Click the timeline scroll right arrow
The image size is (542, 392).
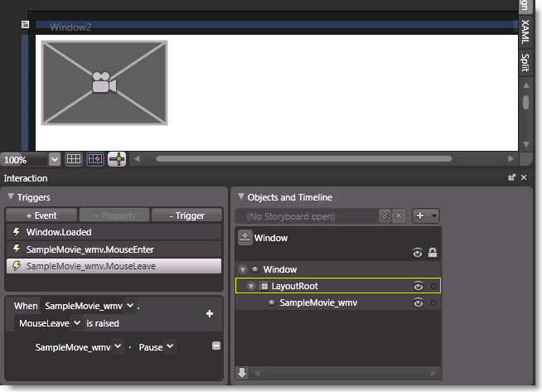(x=433, y=373)
